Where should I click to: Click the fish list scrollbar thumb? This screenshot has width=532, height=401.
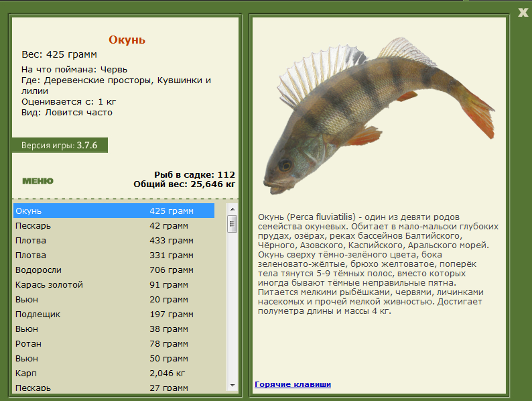pos(232,224)
